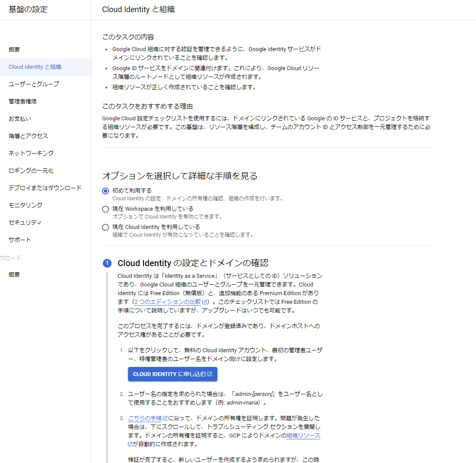Go to ユーザーとグループ section
The height and width of the screenshot is (463, 476).
pyautogui.click(x=34, y=84)
